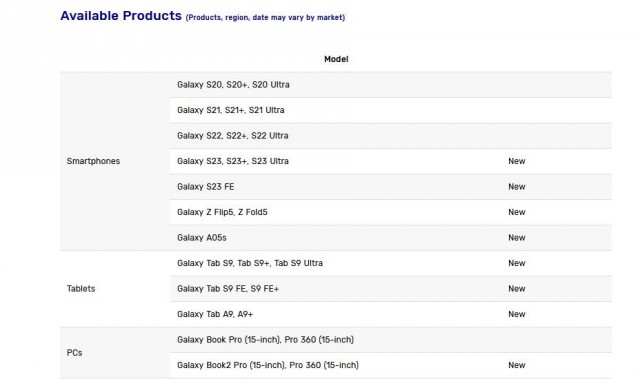Click Galaxy Tab S9, Tab S9+, Tab S9 Ultra
Image resolution: width=640 pixels, height=386 pixels.
250,263
